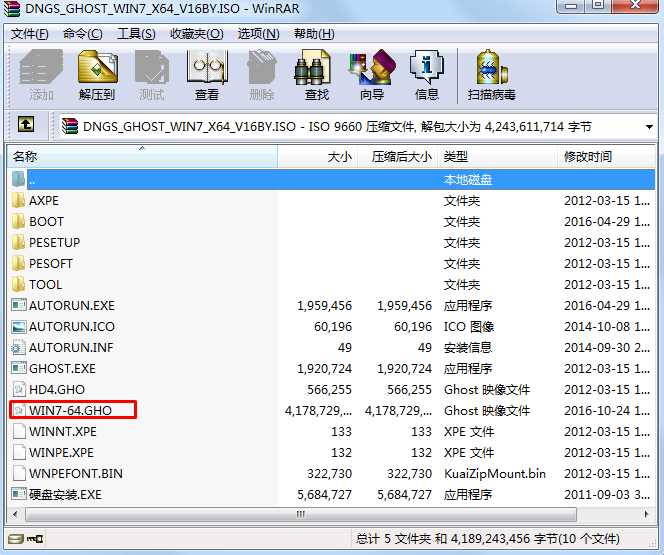Launch the Wizard (向导) toolbar icon

click(371, 75)
